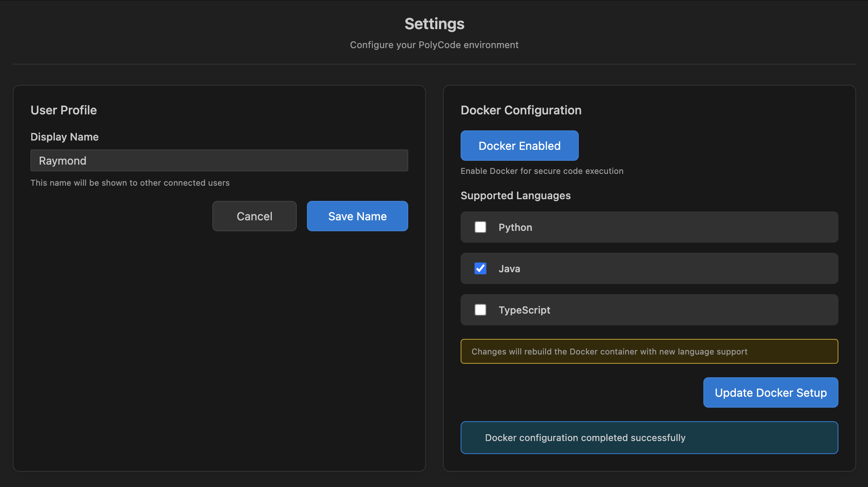
Task: Click the Supported Languages heading
Action: click(x=515, y=195)
